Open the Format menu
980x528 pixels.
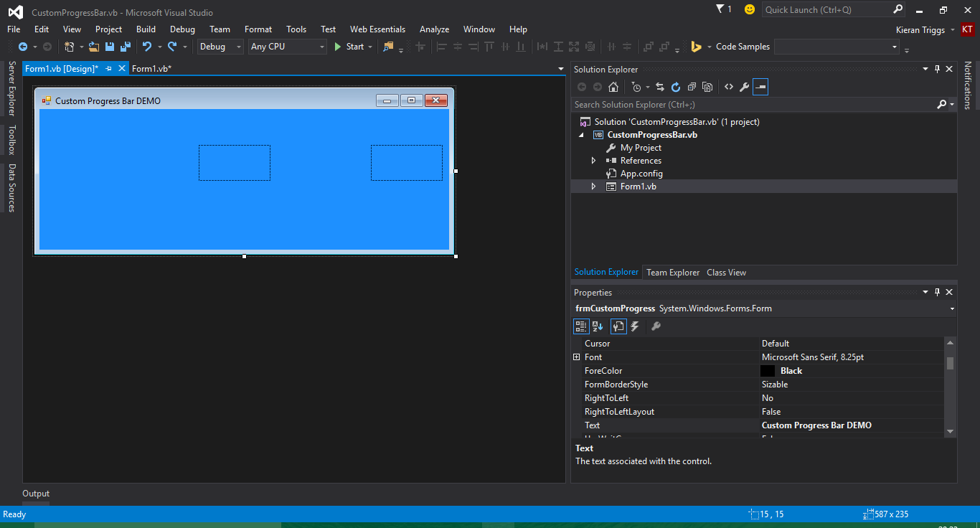(x=258, y=29)
